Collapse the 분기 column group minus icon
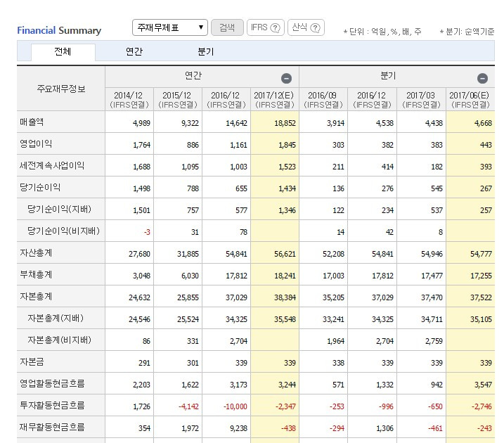Viewport: 504px width, 443px height. pos(482,79)
